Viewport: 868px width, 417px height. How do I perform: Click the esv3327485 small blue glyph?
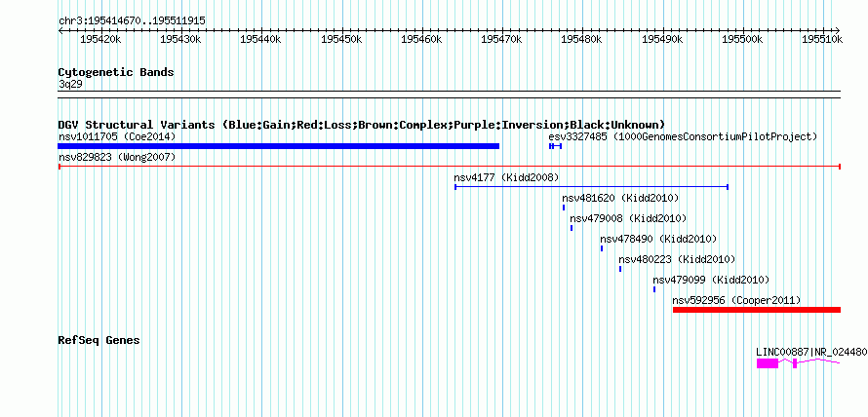tap(555, 146)
